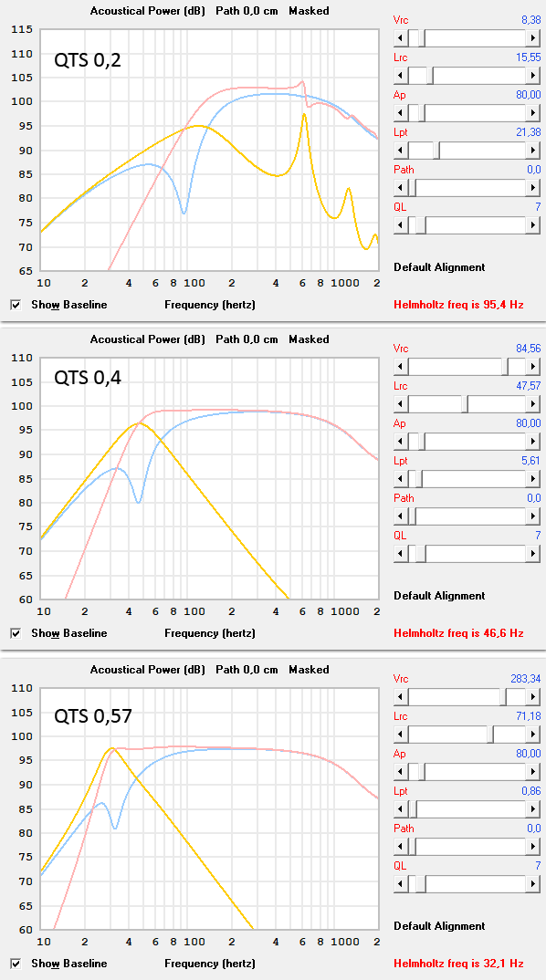This screenshot has width=546, height=980.
Task: Click the Lrc value 47,57
Action: (x=530, y=386)
